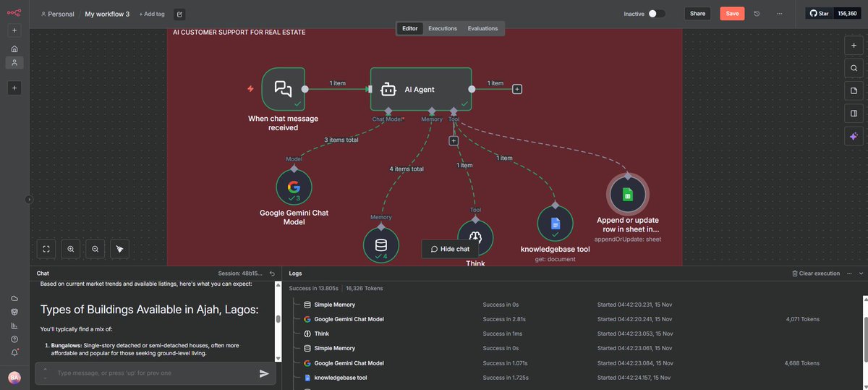The height and width of the screenshot is (390, 868).
Task: Switch to the Executions tab
Action: click(x=443, y=28)
